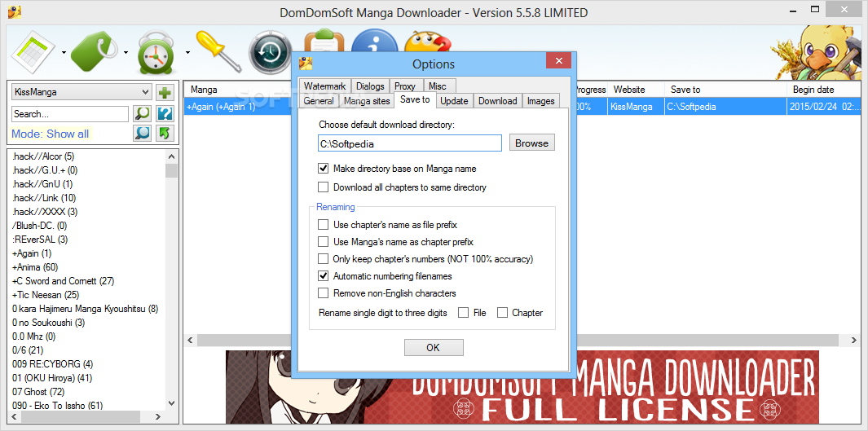Select .hack//Alcor (5) in list
Viewport: 868px width, 431px height.
pyautogui.click(x=43, y=156)
